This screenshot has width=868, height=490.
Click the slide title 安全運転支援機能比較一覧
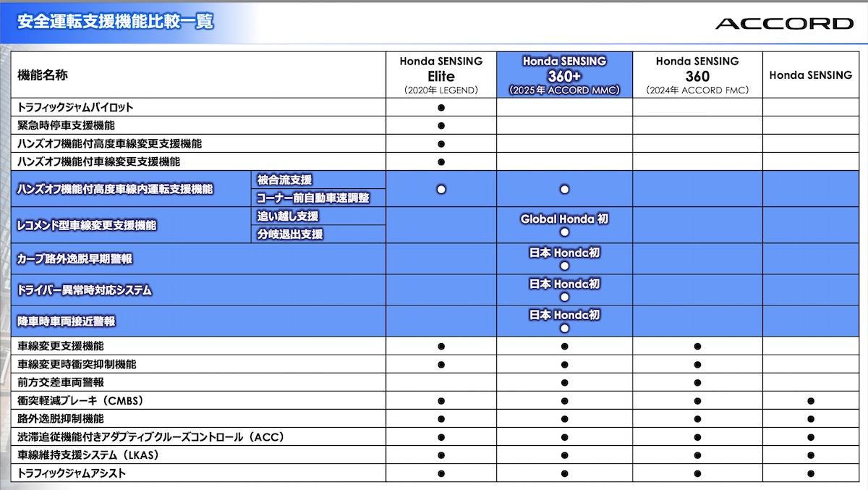click(115, 22)
